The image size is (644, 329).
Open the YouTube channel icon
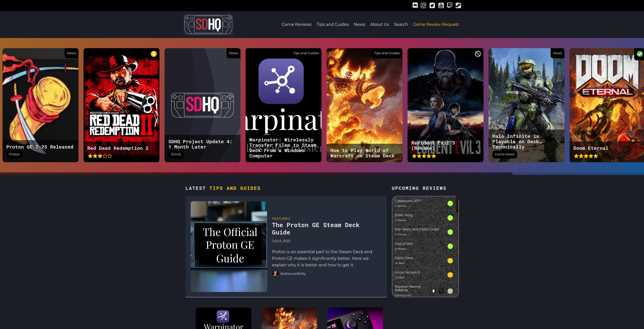coord(441,5)
